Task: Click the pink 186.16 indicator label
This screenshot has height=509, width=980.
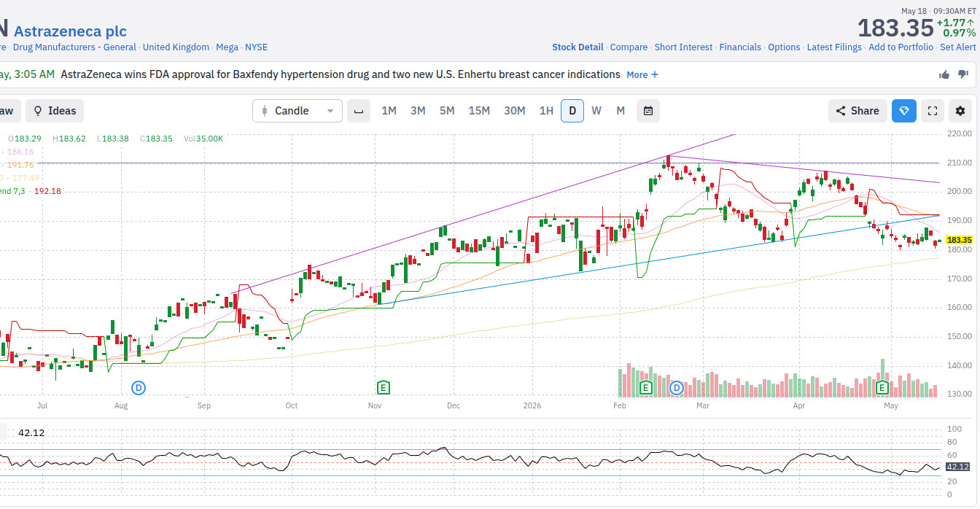Action: coord(20,152)
